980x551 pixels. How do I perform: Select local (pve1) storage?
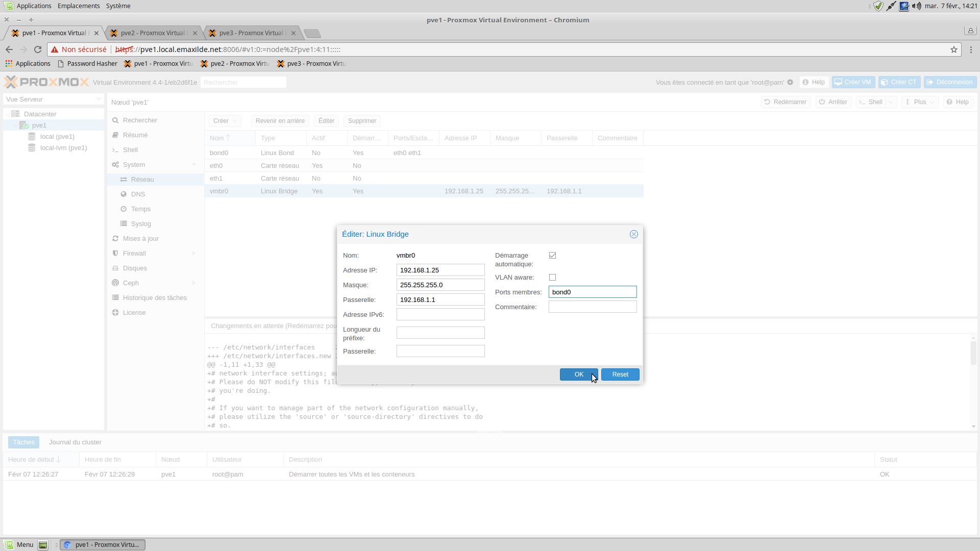(57, 137)
